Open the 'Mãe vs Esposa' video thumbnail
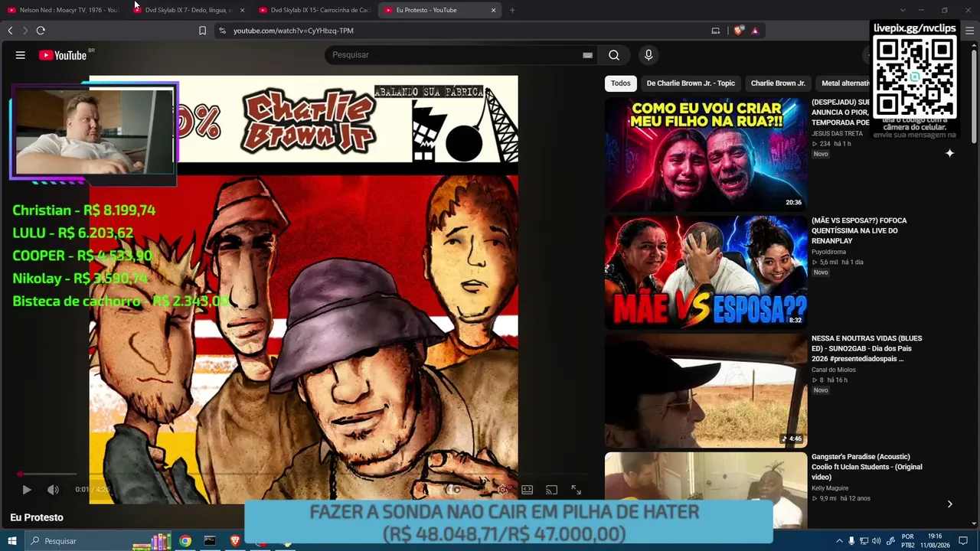 coord(706,272)
